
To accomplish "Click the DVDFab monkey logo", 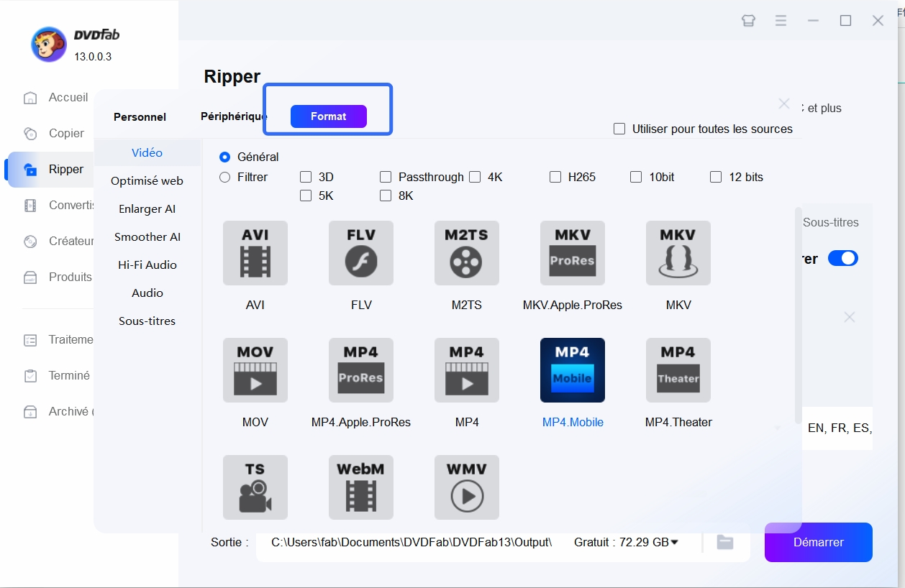I will (48, 45).
